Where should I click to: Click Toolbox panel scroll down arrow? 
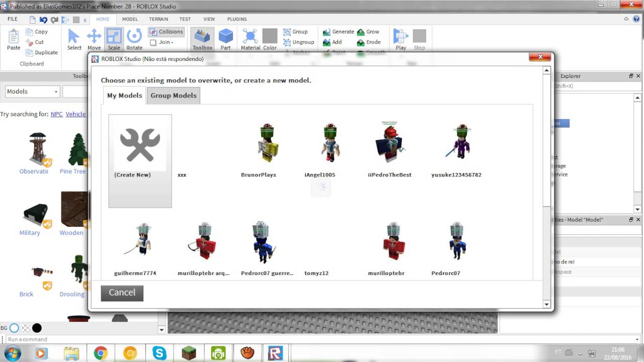click(162, 330)
